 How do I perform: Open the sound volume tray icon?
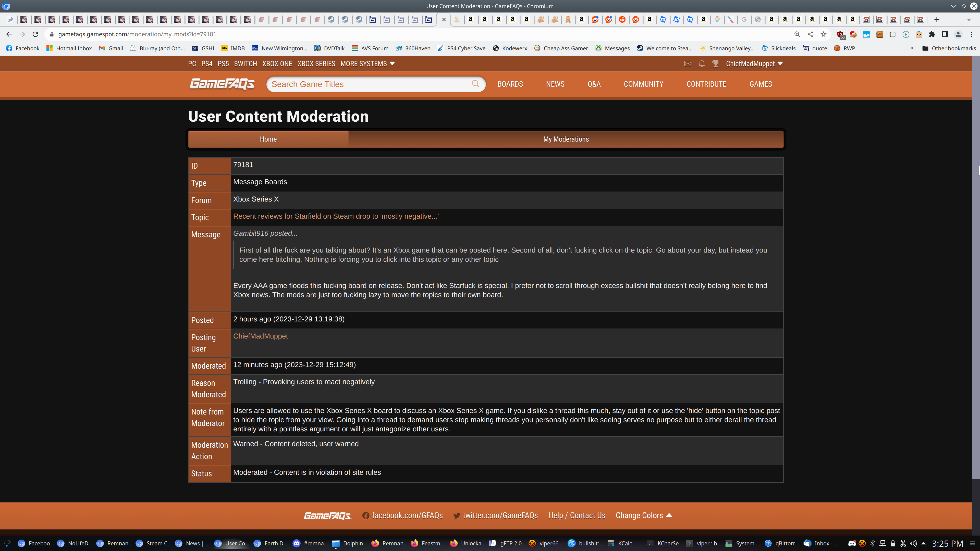(x=913, y=543)
